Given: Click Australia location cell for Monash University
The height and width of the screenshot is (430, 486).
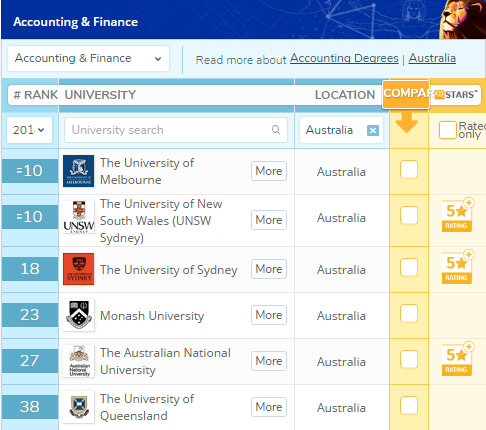Looking at the screenshot, I should (341, 316).
